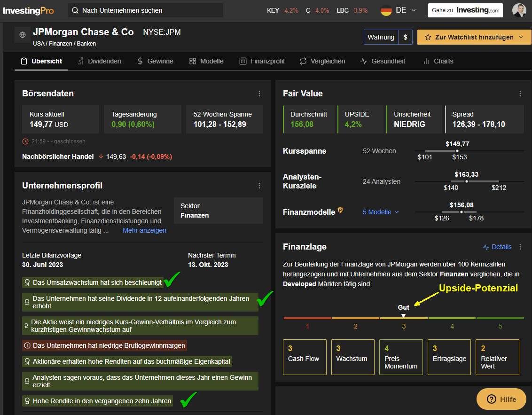Select the Cash Flow score card
This screenshot has width=532, height=415.
point(305,357)
